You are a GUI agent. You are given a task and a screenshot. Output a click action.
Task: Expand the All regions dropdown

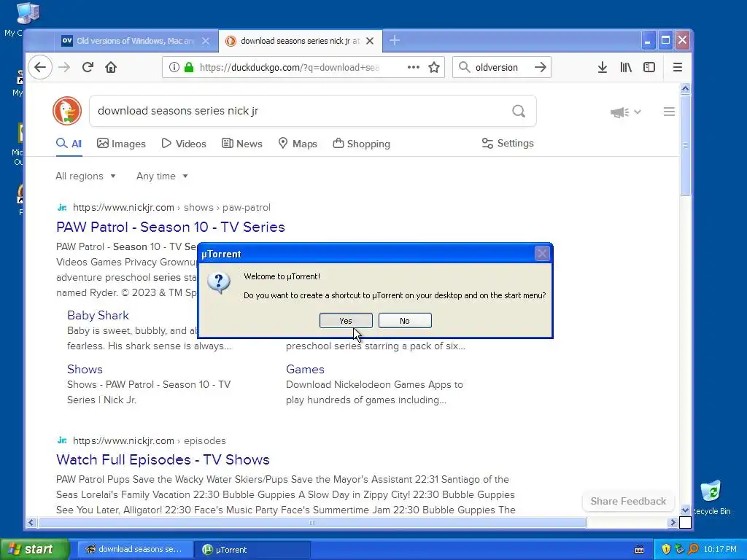pyautogui.click(x=86, y=176)
